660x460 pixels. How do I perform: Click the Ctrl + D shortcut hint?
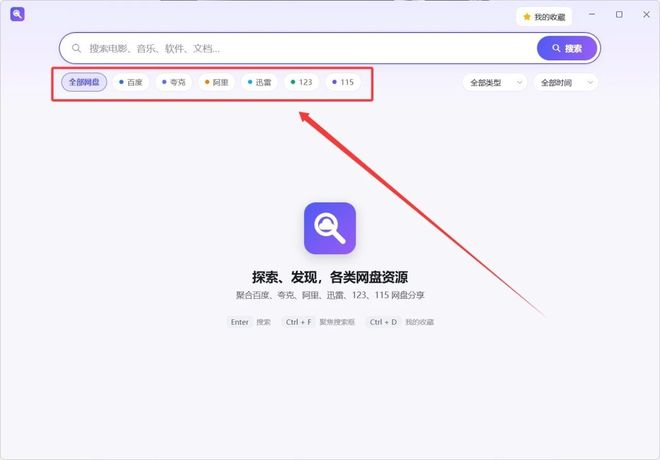(383, 322)
